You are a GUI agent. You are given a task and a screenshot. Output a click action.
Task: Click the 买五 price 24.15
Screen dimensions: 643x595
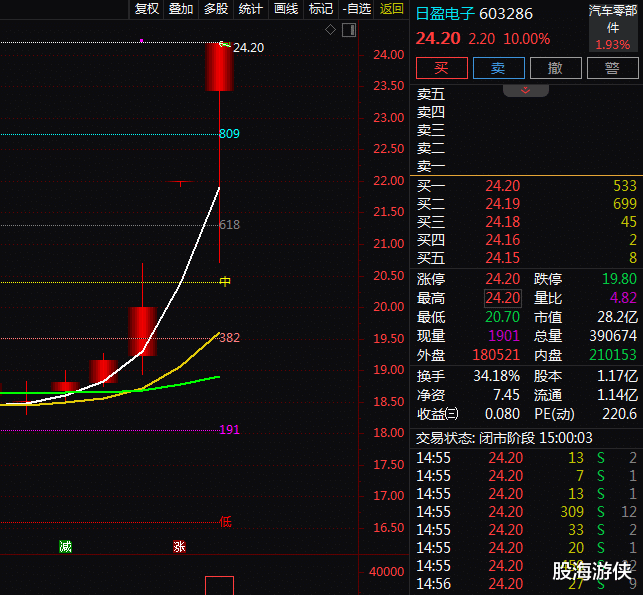click(x=503, y=258)
